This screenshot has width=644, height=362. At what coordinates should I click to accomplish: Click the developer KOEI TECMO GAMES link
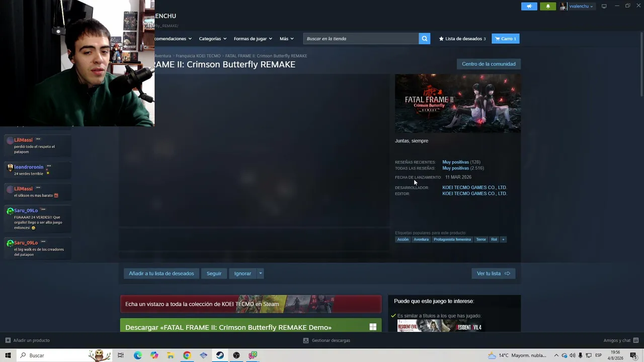474,188
